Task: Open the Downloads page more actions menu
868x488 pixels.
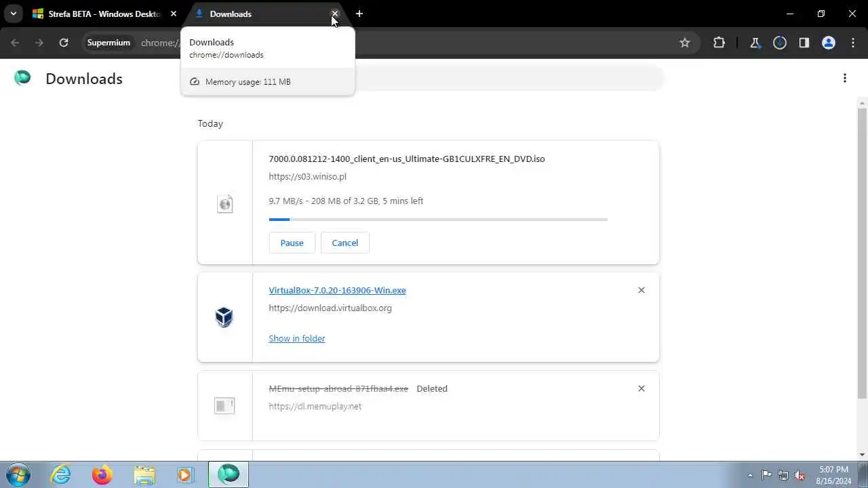Action: 845,78
